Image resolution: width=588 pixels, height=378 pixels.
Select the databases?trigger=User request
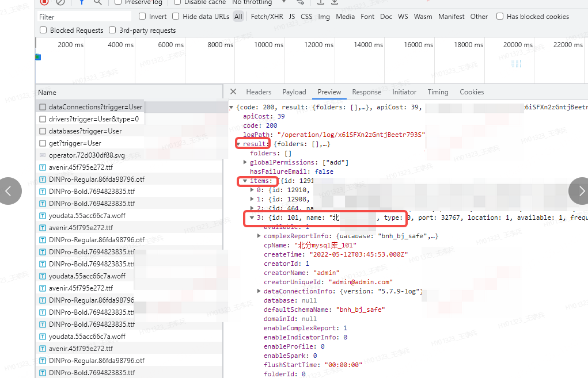pyautogui.click(x=130, y=131)
